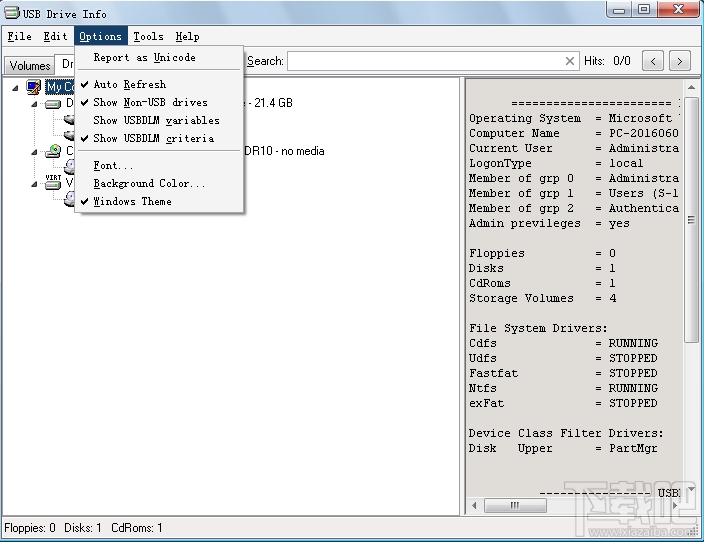Click the 'Hits: 0/0' counter

tap(607, 61)
